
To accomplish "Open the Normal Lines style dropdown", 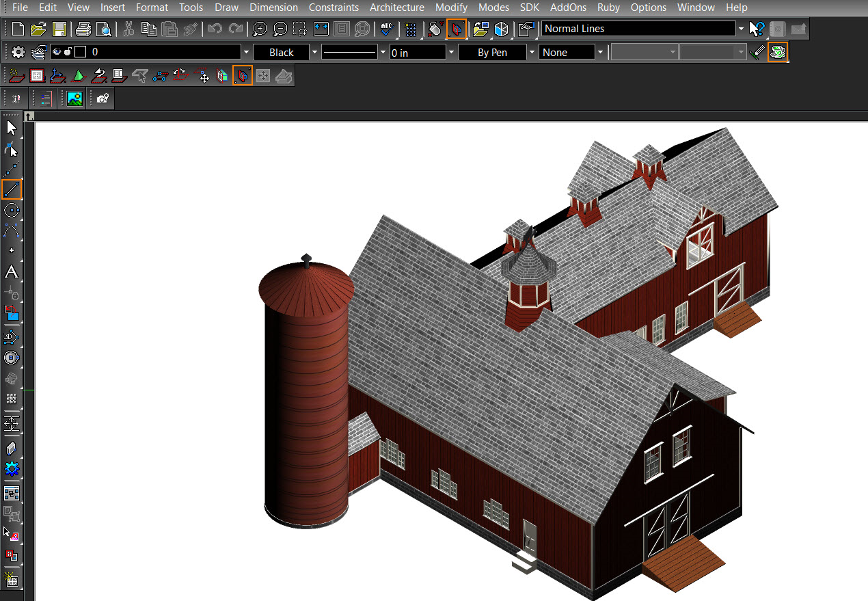I will (x=742, y=29).
